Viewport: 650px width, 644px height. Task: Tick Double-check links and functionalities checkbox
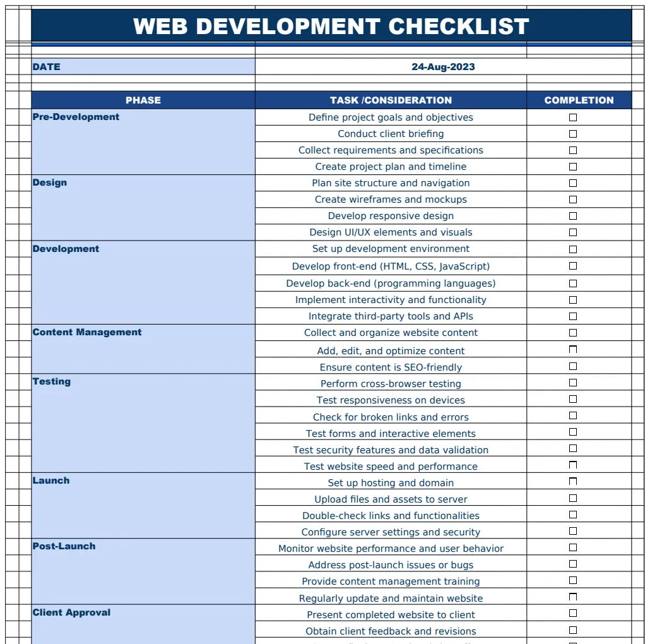(573, 515)
